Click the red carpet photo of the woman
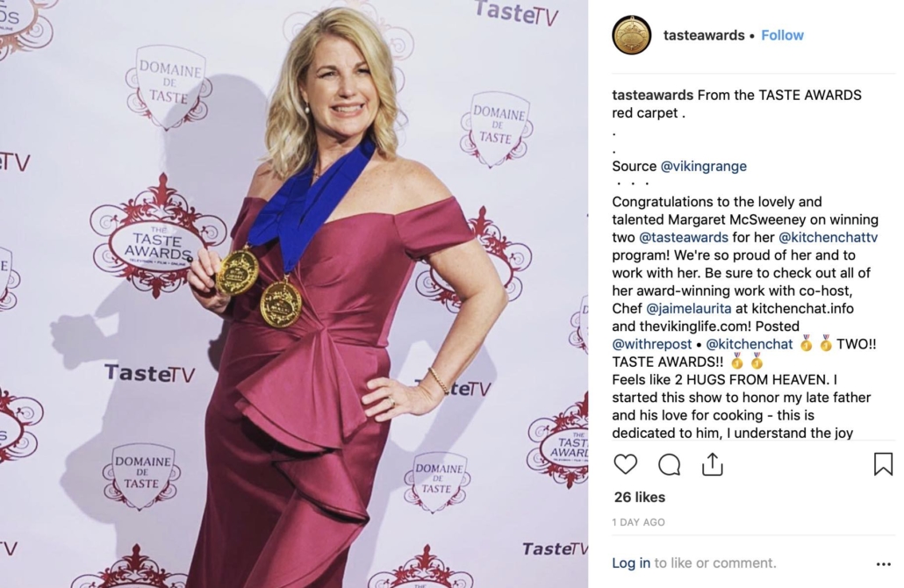This screenshot has width=904, height=588. (x=294, y=294)
